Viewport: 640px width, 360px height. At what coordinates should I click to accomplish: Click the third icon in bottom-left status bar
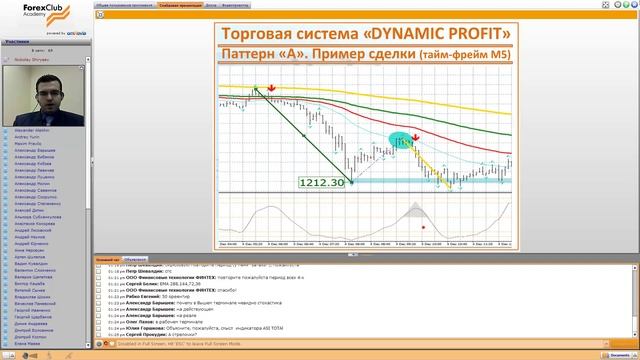[49, 356]
